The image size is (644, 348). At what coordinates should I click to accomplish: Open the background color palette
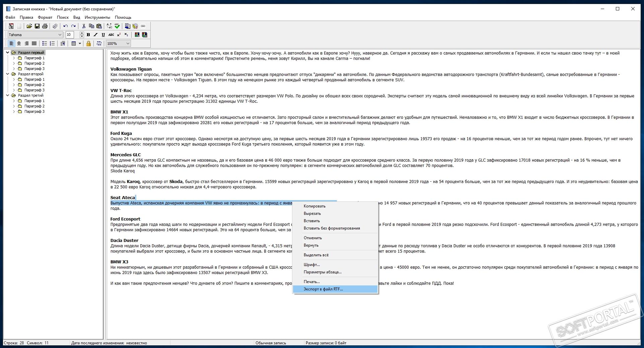pyautogui.click(x=145, y=34)
